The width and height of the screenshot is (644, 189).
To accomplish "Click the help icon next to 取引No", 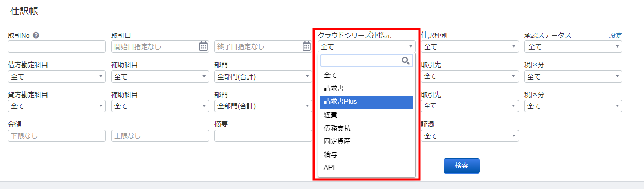I will pyautogui.click(x=36, y=36).
